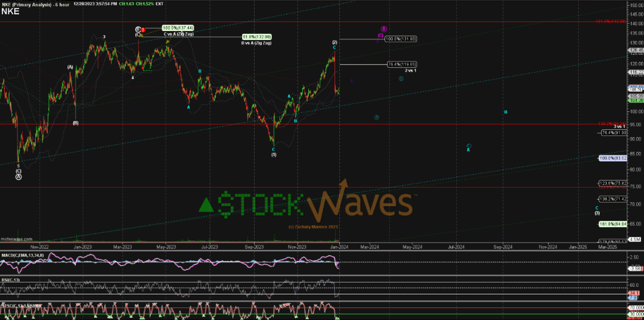Click the magenta (C) wave label
The image size is (644, 320).
coord(380,36)
